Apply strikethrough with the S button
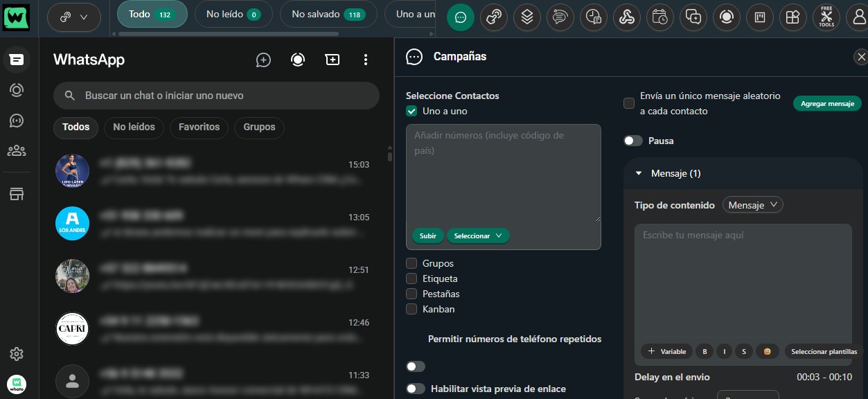This screenshot has width=868, height=399. [x=744, y=351]
